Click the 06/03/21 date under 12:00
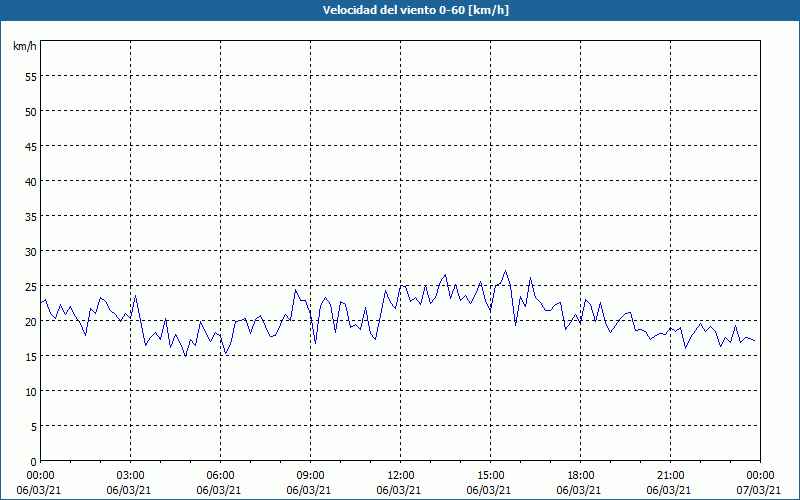This screenshot has height=500, width=800. point(399,490)
